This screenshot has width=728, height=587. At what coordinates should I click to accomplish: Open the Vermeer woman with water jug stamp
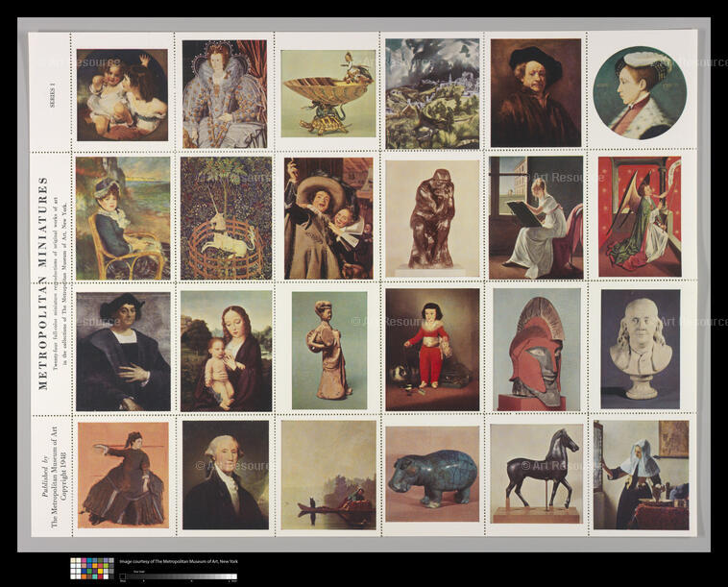[642, 476]
